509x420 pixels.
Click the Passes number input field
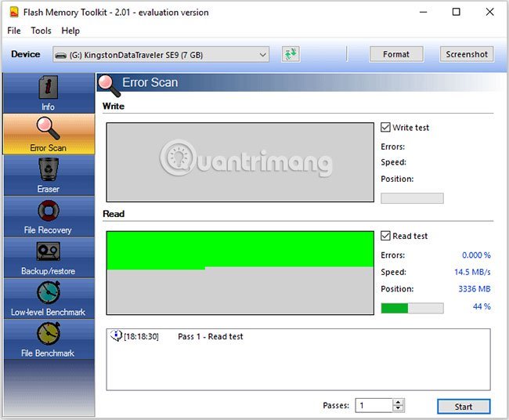coord(374,406)
